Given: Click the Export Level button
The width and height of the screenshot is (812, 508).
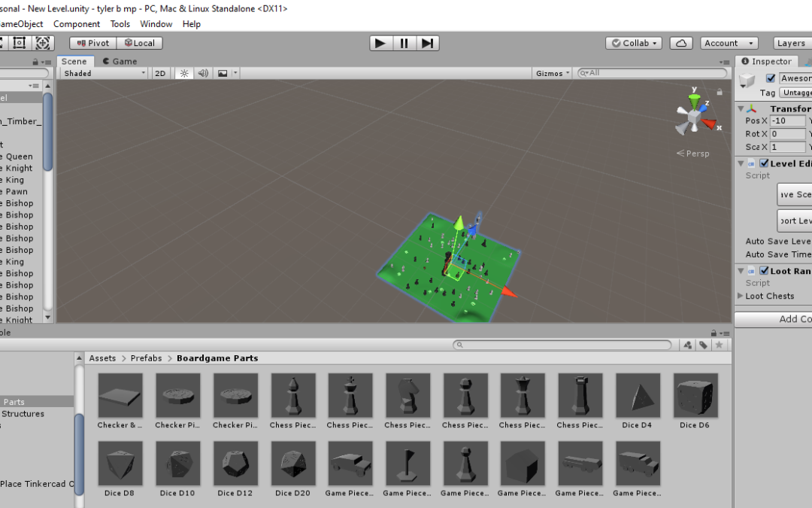Looking at the screenshot, I should point(795,221).
